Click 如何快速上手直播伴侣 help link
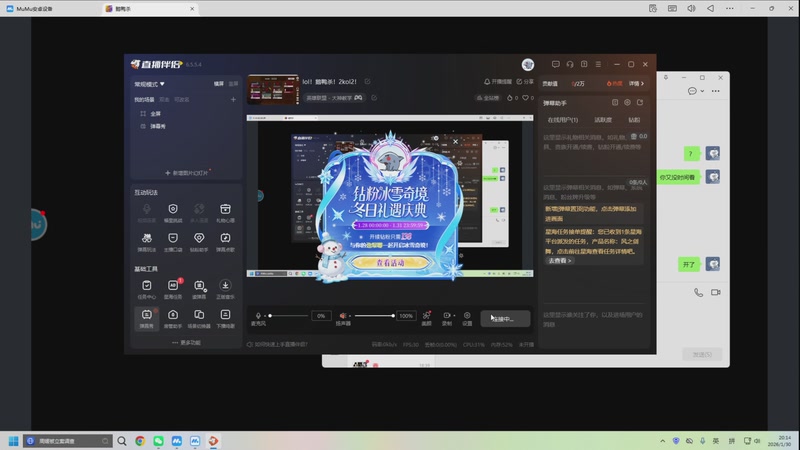Image resolution: width=800 pixels, height=450 pixels. pos(278,344)
